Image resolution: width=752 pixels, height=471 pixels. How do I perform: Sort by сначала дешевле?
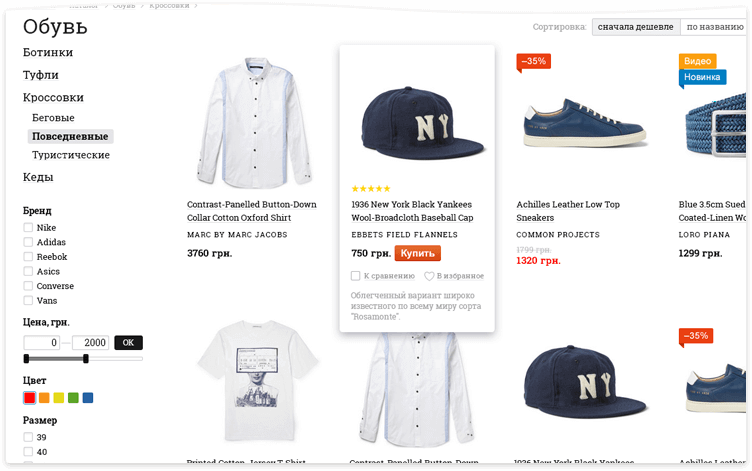636,27
